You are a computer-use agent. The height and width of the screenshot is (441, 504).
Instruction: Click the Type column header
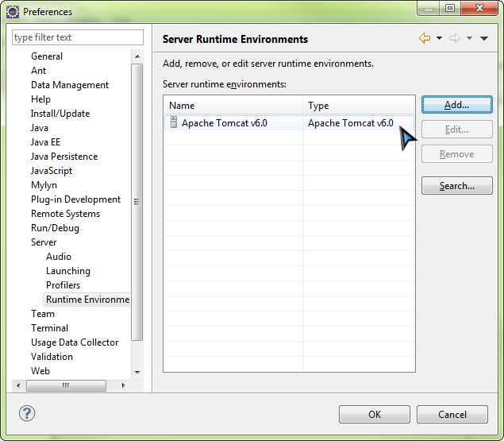pyautogui.click(x=359, y=106)
